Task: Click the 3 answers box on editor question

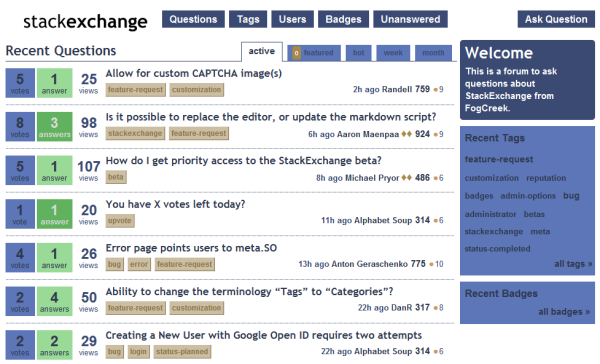Action: point(55,127)
